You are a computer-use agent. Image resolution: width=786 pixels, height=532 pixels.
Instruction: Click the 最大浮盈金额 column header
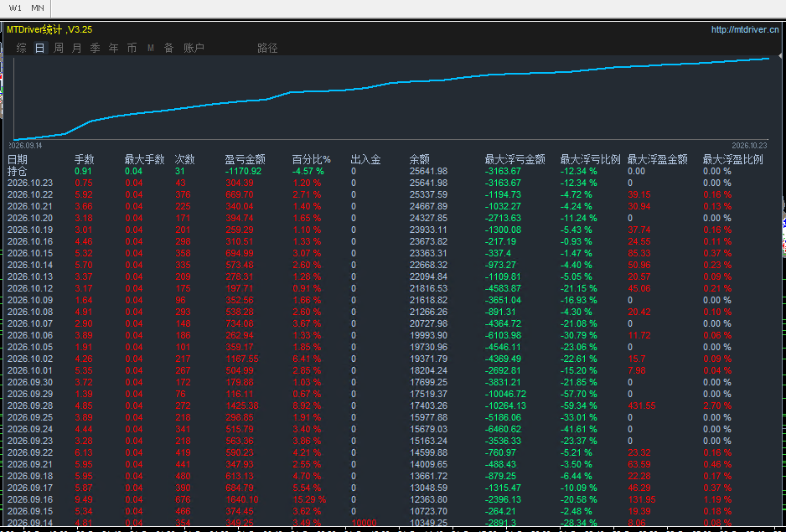click(658, 159)
